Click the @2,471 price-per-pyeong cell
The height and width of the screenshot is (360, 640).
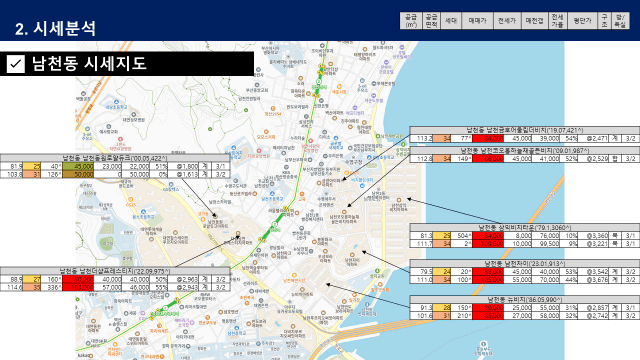(594, 138)
